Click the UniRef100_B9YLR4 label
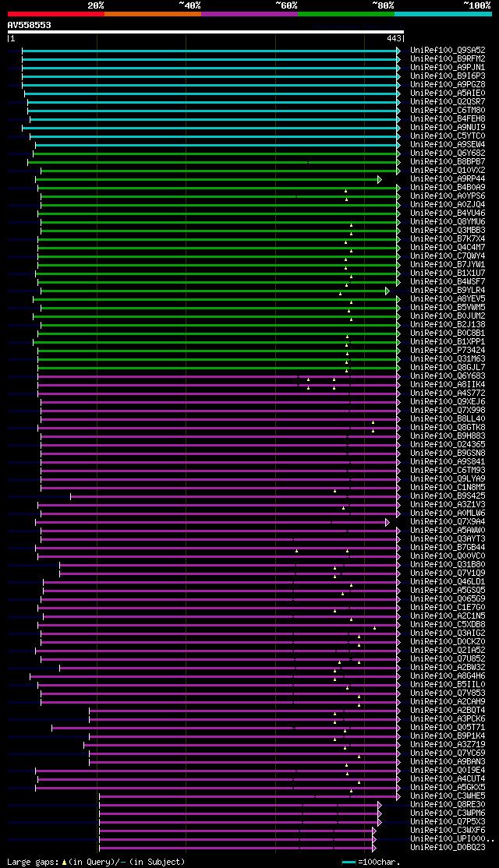This screenshot has height=868, width=499. tap(448, 291)
